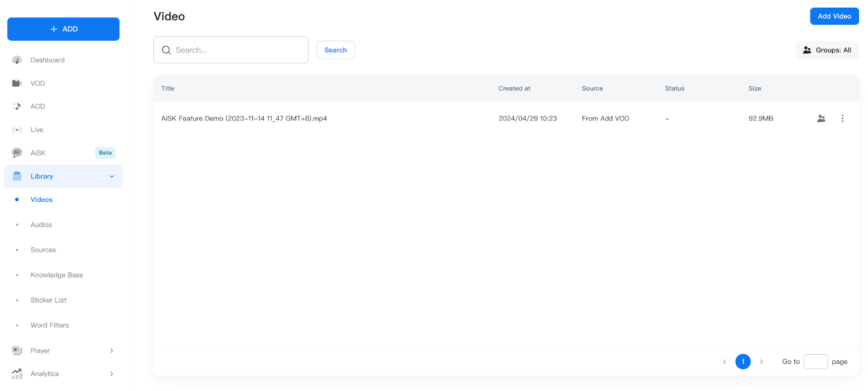Open Audios in Library submenu
The image size is (868, 391).
coord(41,225)
